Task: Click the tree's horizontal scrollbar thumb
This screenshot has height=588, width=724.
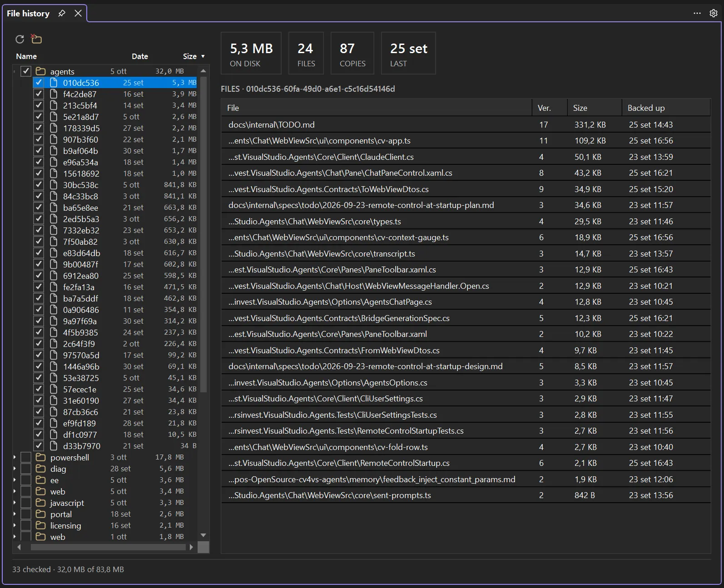Action: click(108, 547)
